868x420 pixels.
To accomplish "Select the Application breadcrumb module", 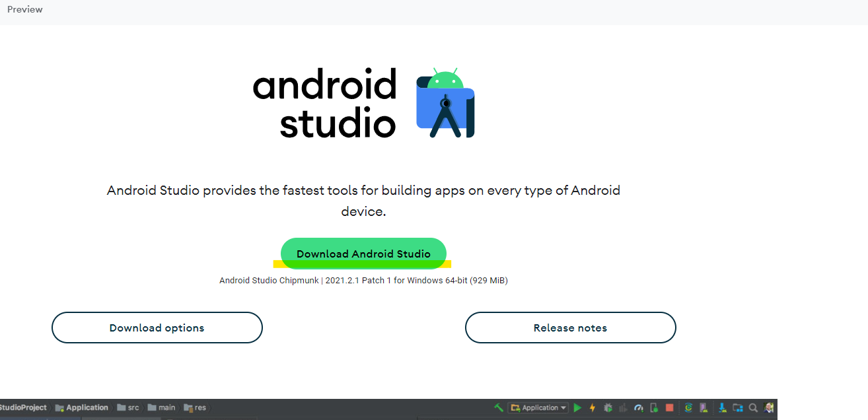I will pos(82,407).
